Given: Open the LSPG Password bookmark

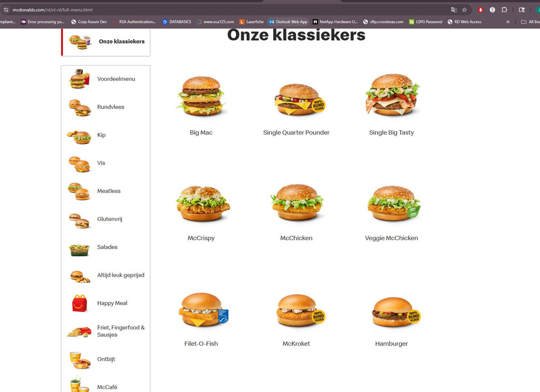Looking at the screenshot, I should coord(426,22).
